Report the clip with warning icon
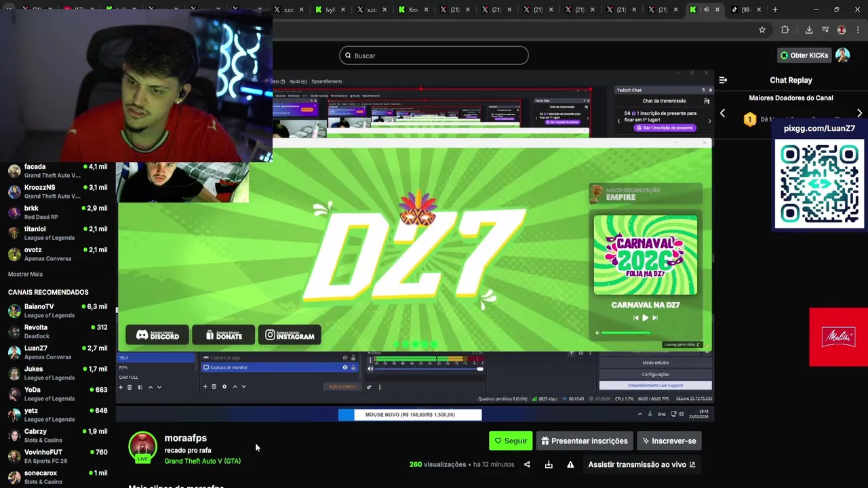Screen dimensions: 868x488 (x=570, y=464)
